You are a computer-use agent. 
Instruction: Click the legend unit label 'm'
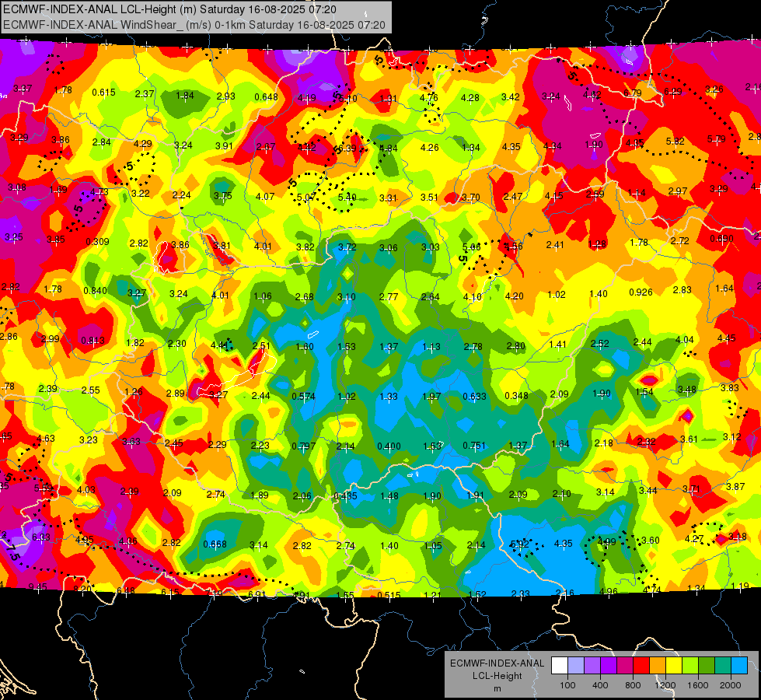coord(497,689)
